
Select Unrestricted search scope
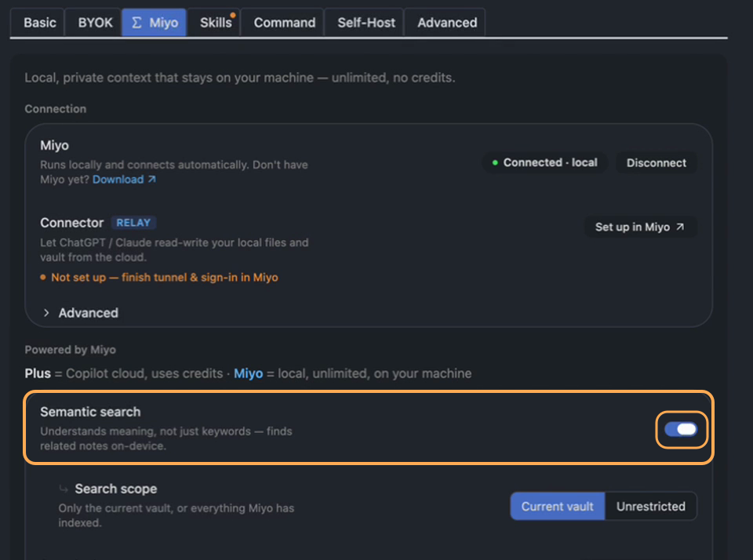tap(651, 506)
